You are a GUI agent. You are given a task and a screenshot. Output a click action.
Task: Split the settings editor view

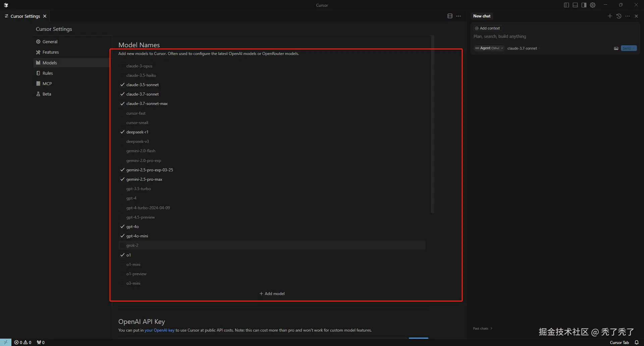pos(450,16)
